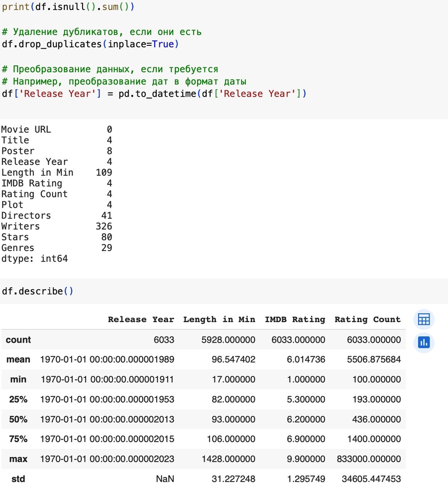The height and width of the screenshot is (492, 448).
Task: Click the min rating count 100.000000
Action: pyautogui.click(x=376, y=379)
